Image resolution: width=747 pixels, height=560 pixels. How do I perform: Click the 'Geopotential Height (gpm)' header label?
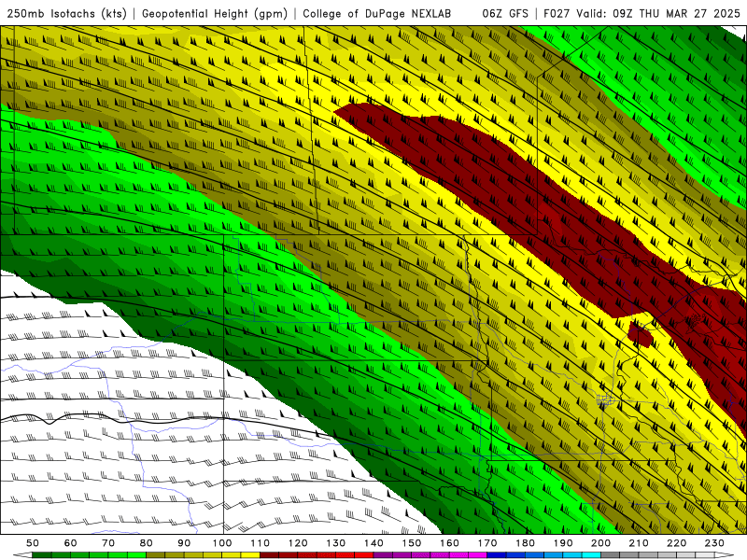pyautogui.click(x=215, y=13)
